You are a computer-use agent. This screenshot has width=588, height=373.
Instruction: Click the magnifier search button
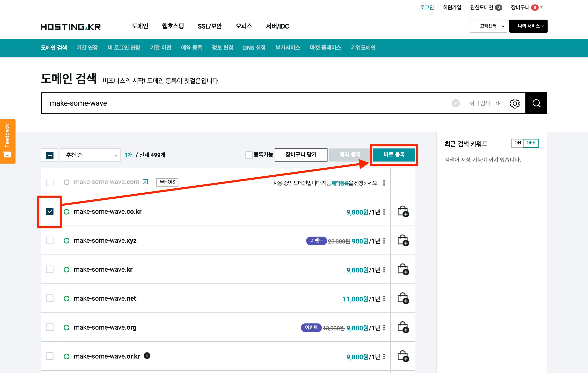(x=536, y=103)
